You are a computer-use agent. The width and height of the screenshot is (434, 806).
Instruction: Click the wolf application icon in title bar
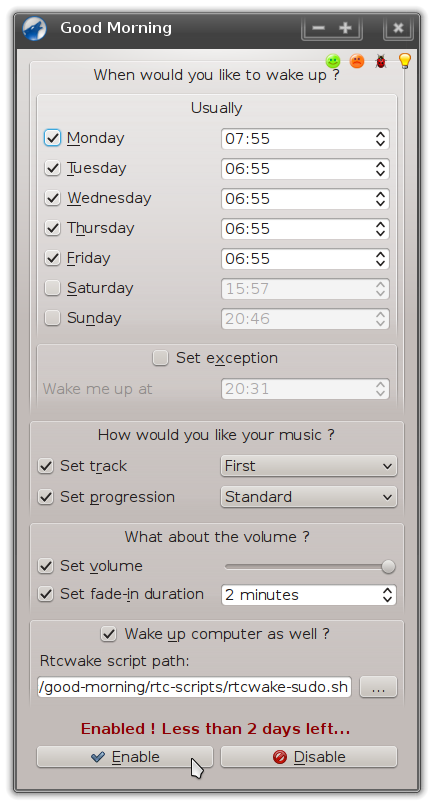coord(34,28)
